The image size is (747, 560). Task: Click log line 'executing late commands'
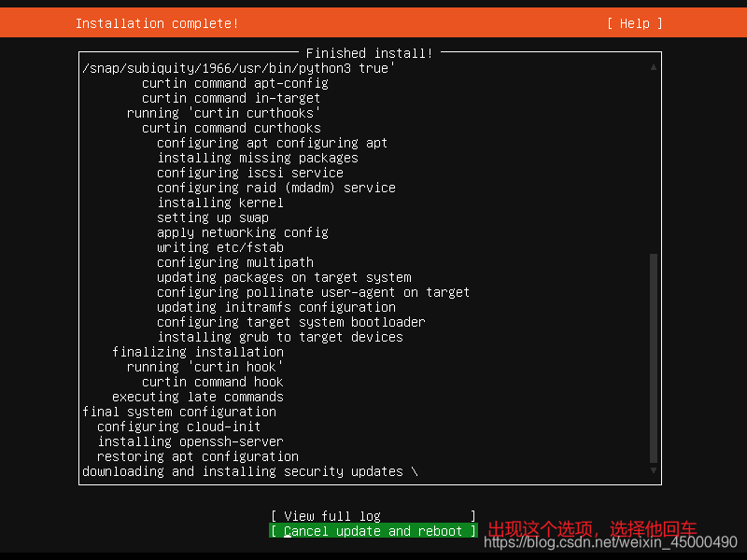coord(198,397)
